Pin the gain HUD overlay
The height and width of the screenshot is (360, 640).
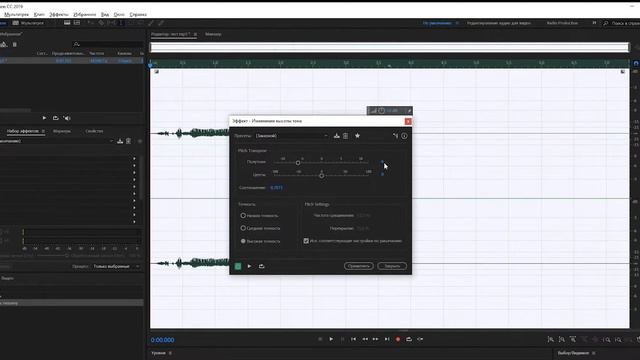click(x=409, y=111)
